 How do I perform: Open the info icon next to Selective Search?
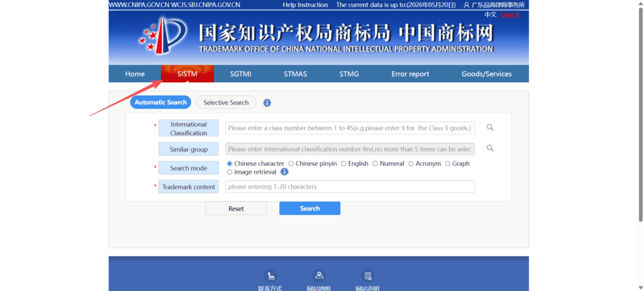pyautogui.click(x=267, y=102)
